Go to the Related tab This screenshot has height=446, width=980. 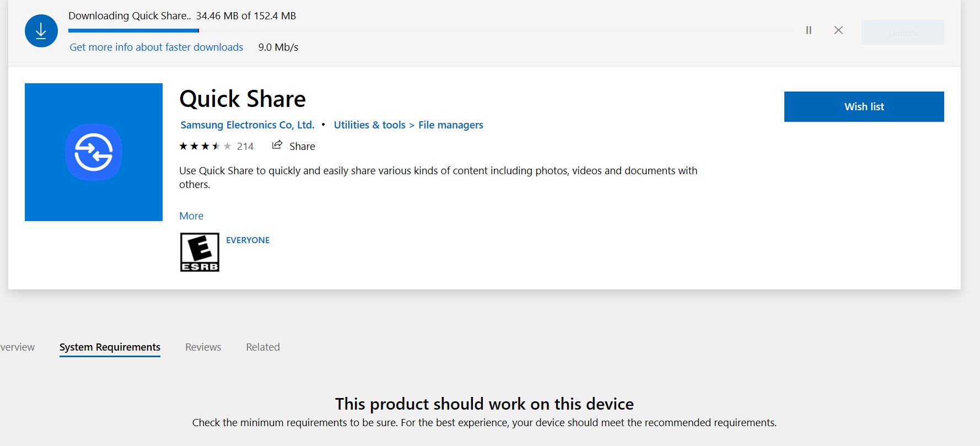(x=263, y=347)
